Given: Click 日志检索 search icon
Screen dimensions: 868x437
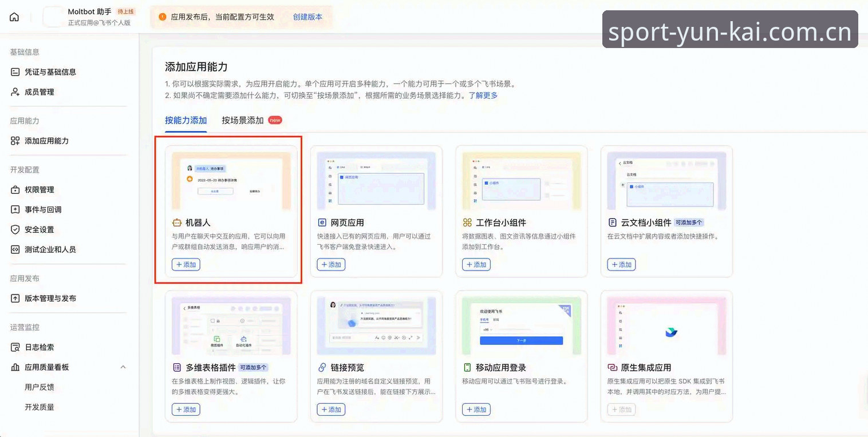Looking at the screenshot, I should point(15,347).
